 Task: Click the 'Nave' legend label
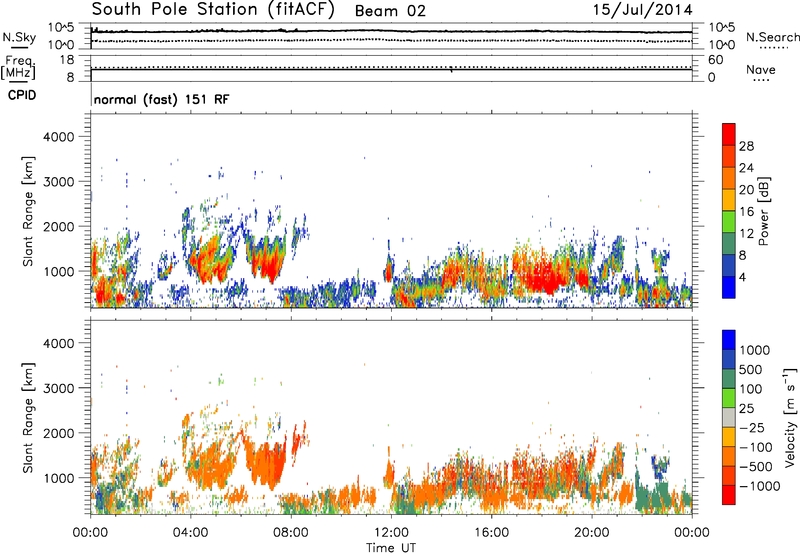[x=761, y=69]
